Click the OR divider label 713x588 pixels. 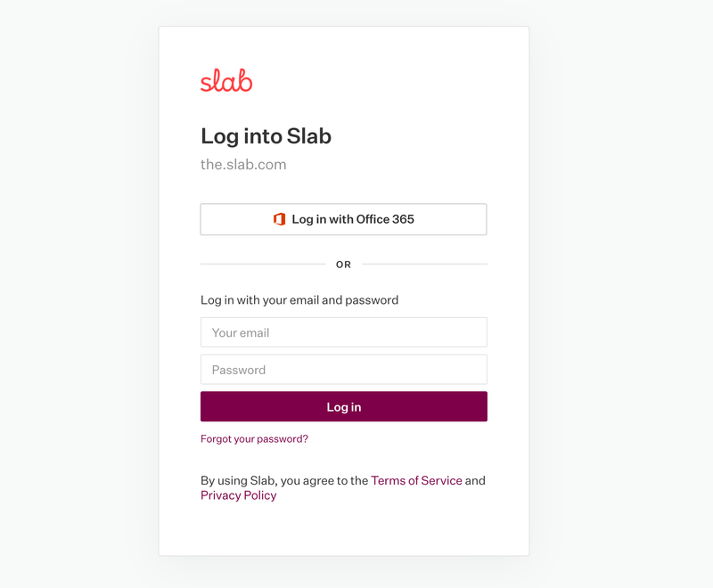[344, 265]
